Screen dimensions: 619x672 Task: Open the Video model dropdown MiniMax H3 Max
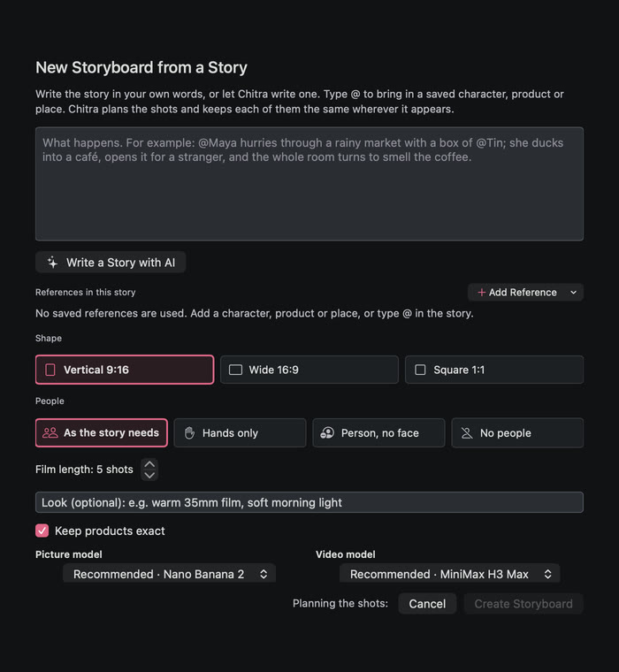coord(450,574)
